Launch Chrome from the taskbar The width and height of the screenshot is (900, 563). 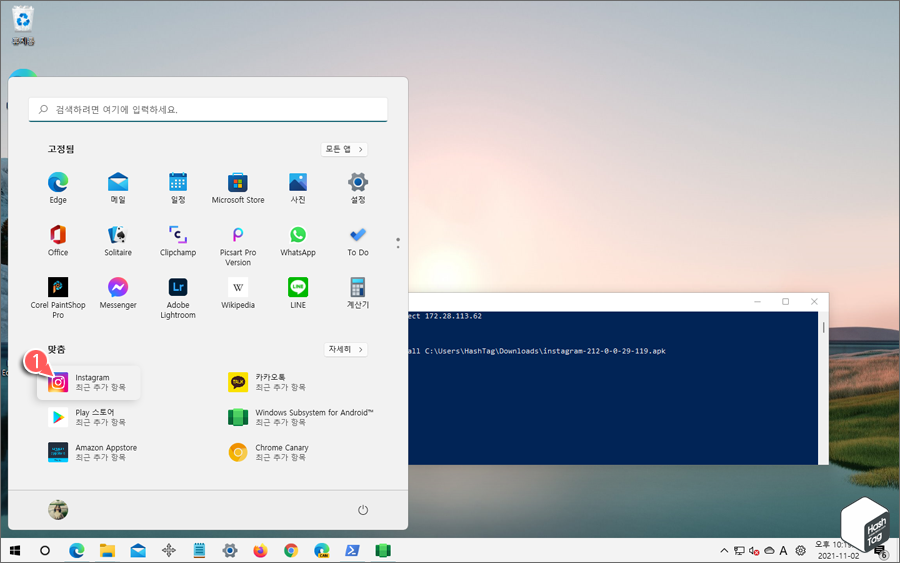(291, 551)
